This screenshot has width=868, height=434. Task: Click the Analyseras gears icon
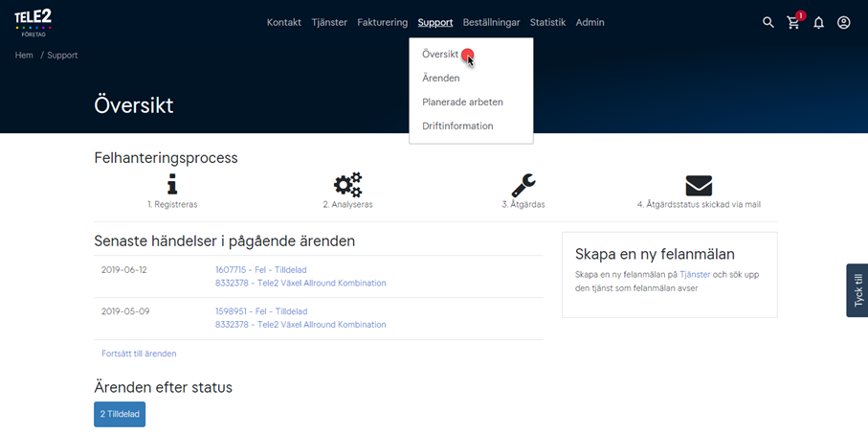[x=347, y=185]
